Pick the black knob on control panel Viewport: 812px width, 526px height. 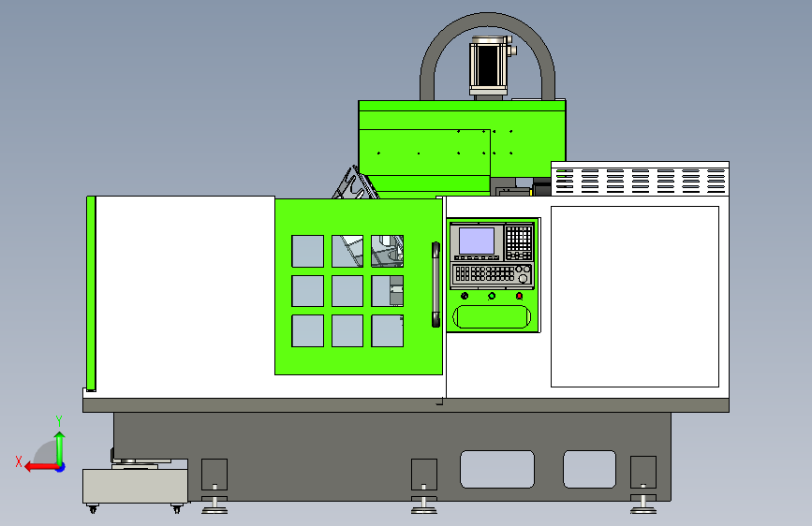pos(465,296)
